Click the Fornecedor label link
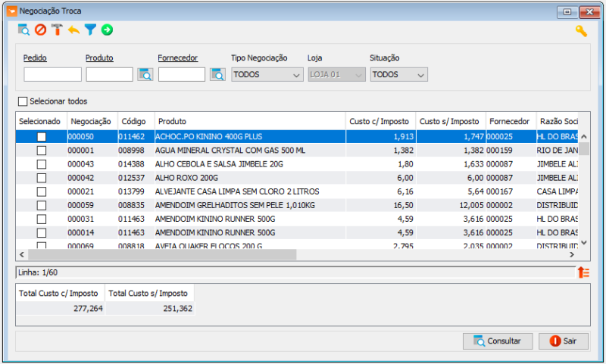 click(x=178, y=58)
